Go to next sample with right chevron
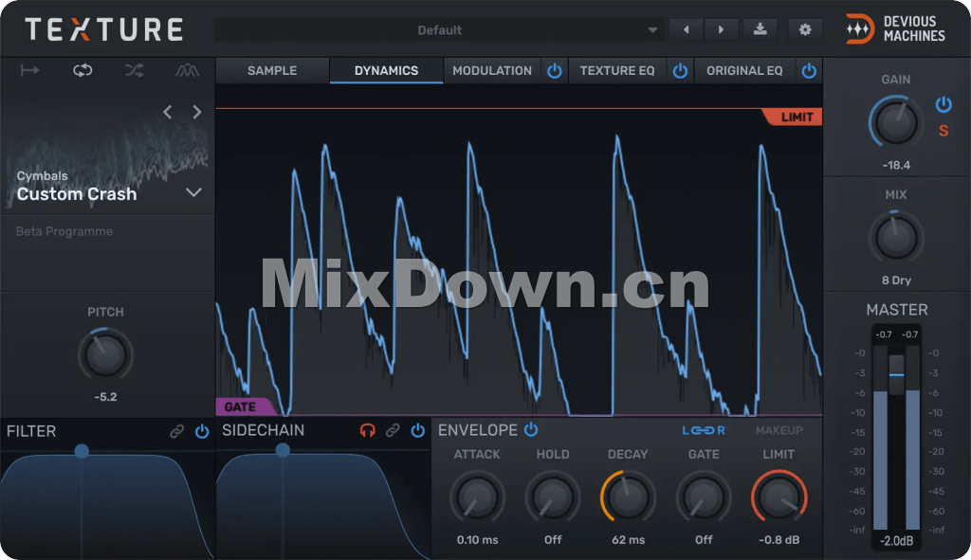The width and height of the screenshot is (971, 560). (197, 112)
